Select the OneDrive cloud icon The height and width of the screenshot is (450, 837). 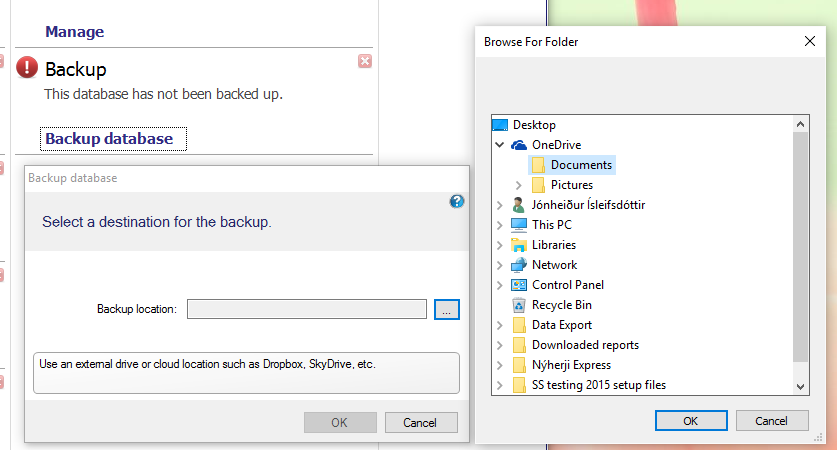click(x=519, y=145)
